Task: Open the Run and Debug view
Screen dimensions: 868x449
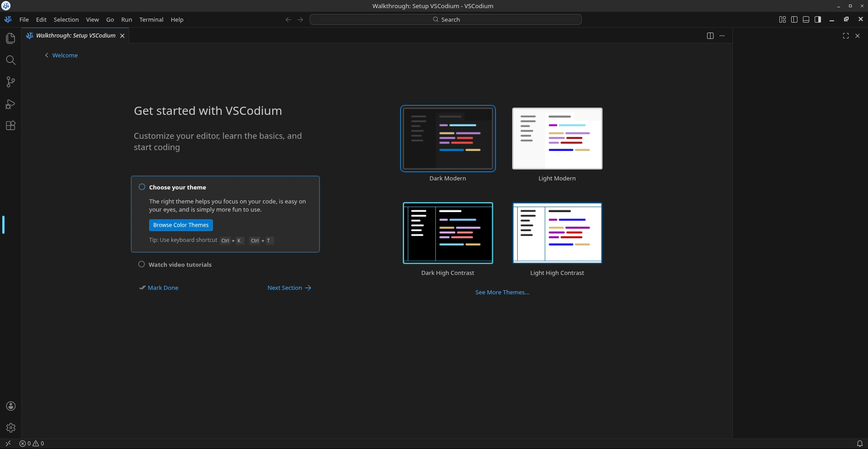Action: click(11, 104)
